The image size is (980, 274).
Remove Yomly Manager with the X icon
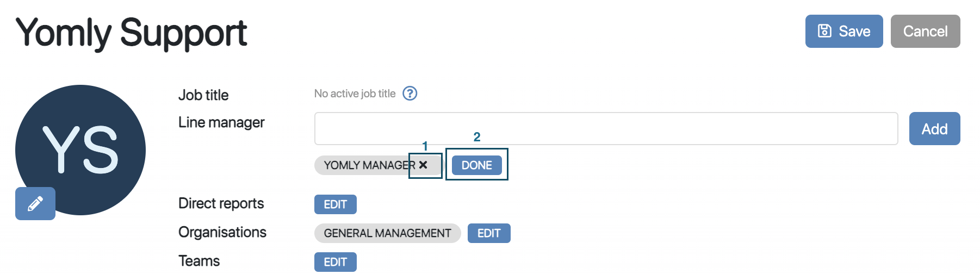423,165
